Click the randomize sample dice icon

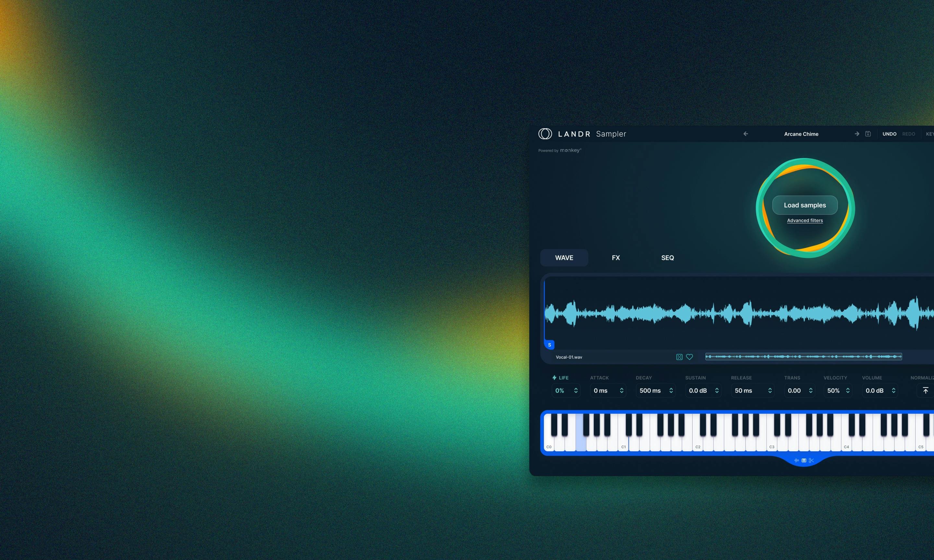(679, 356)
